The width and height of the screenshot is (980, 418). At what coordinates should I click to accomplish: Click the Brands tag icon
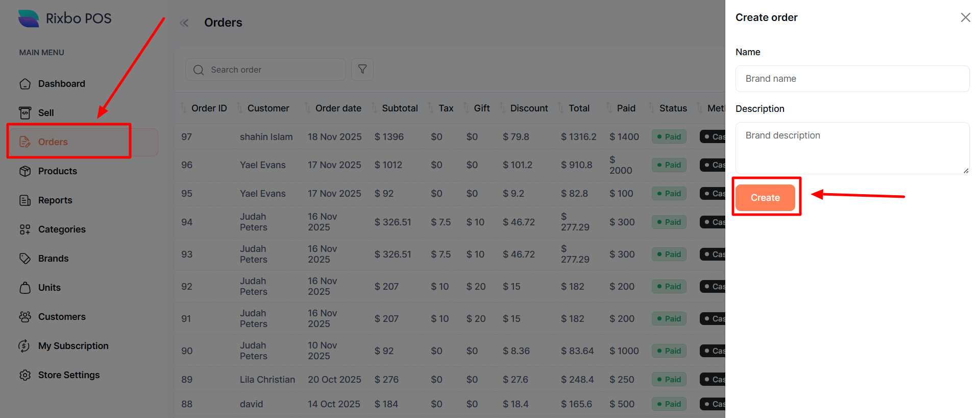[25, 259]
